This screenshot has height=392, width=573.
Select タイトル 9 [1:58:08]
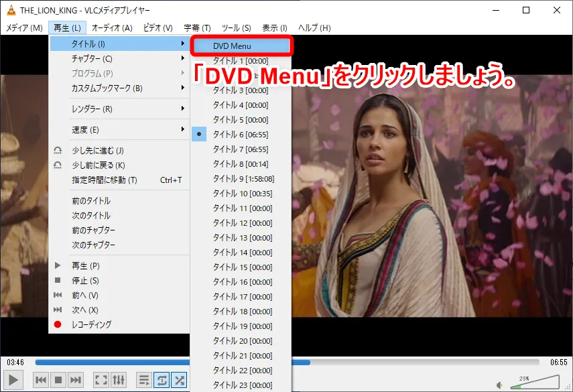pyautogui.click(x=241, y=179)
